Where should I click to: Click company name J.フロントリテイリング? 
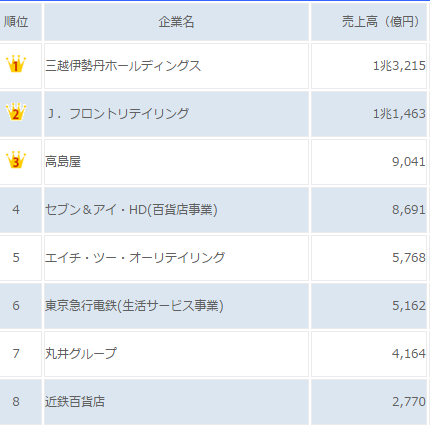[118, 114]
